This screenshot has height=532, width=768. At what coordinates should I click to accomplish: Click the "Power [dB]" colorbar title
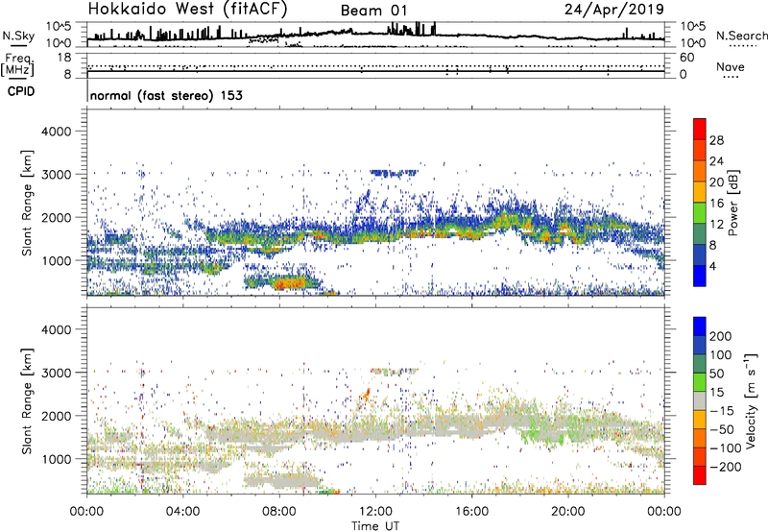(733, 203)
